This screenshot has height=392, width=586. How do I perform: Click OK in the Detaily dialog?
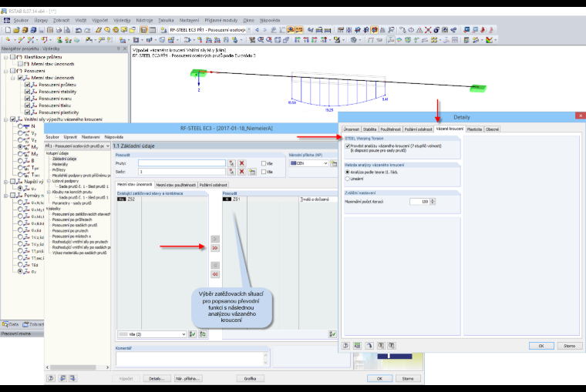tap(541, 346)
